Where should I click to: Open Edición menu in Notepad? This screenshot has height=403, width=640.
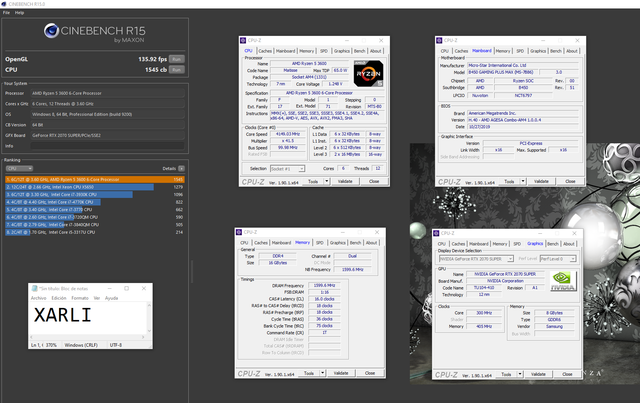tap(59, 298)
